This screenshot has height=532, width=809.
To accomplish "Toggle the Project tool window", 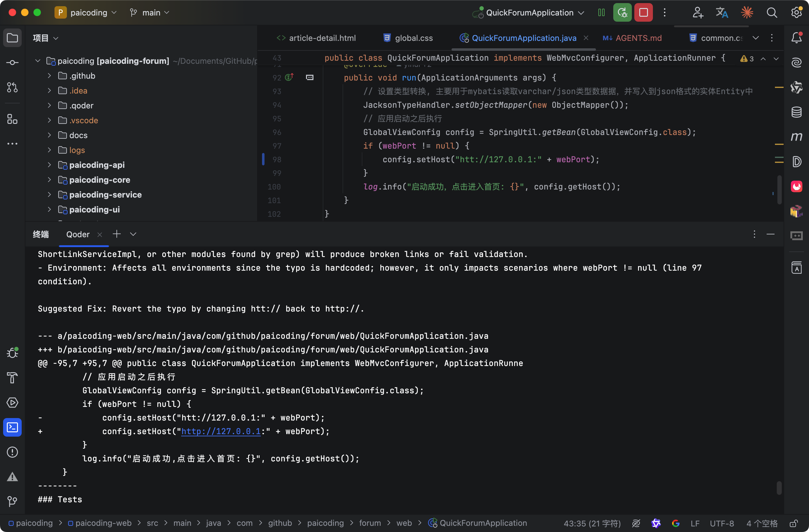I will pos(12,38).
